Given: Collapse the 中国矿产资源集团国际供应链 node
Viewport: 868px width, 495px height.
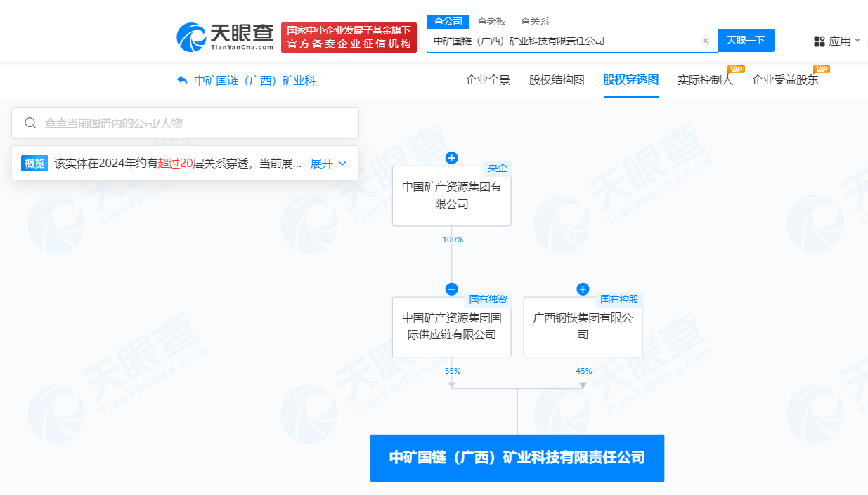Looking at the screenshot, I should pyautogui.click(x=452, y=289).
